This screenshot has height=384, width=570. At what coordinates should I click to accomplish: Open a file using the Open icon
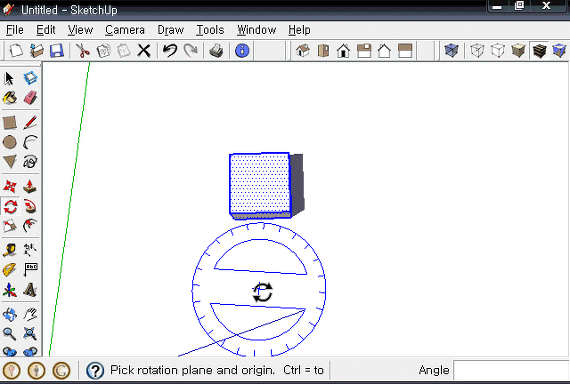pyautogui.click(x=37, y=51)
